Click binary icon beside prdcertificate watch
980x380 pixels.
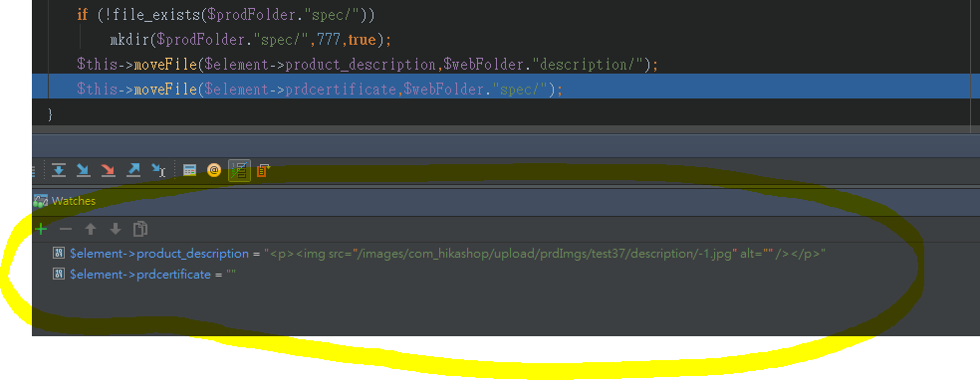pyautogui.click(x=59, y=274)
